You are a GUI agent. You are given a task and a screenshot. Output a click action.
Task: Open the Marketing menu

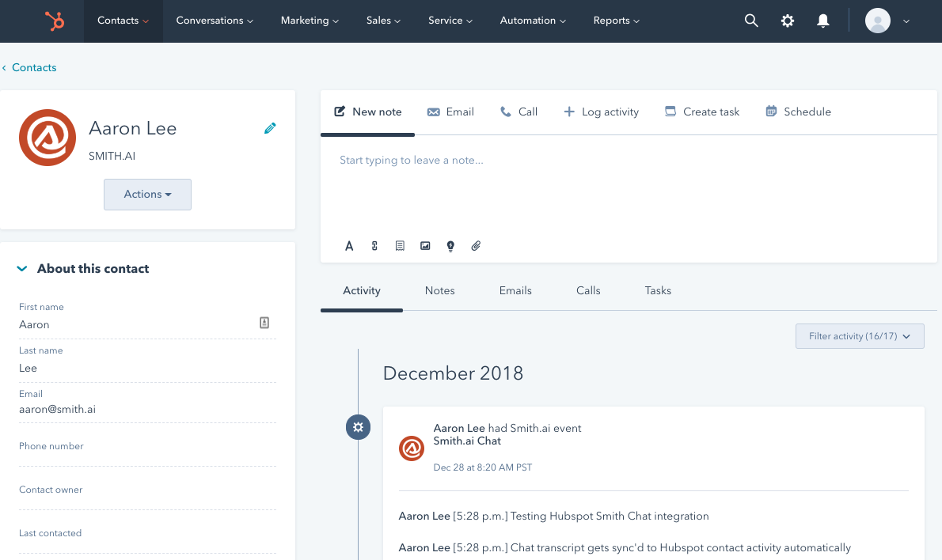coord(309,21)
